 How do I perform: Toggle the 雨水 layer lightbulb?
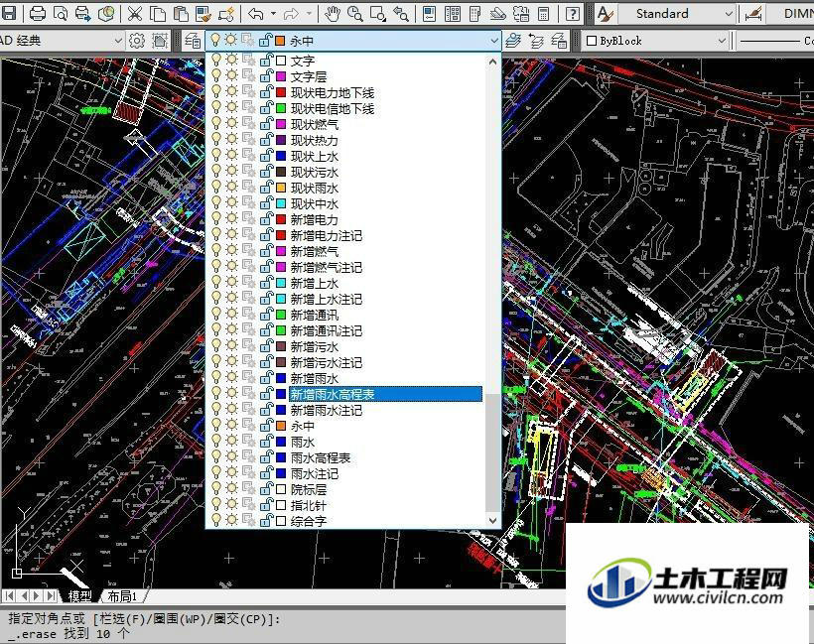[216, 442]
